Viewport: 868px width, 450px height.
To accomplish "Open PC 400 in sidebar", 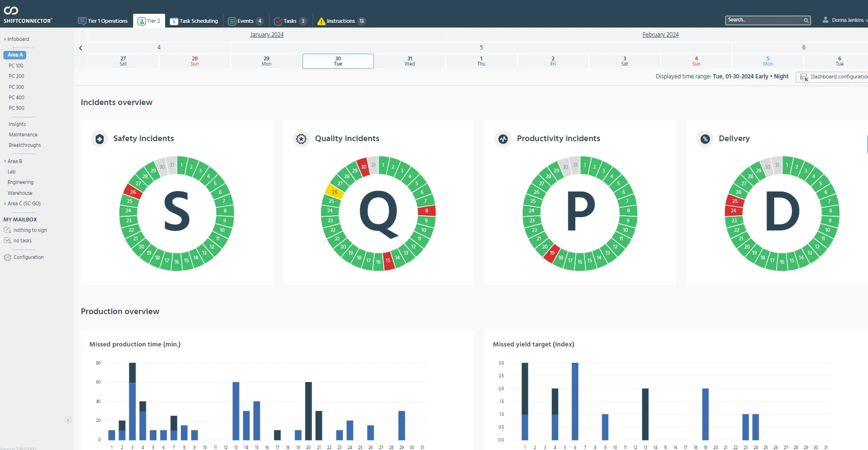I will [16, 97].
